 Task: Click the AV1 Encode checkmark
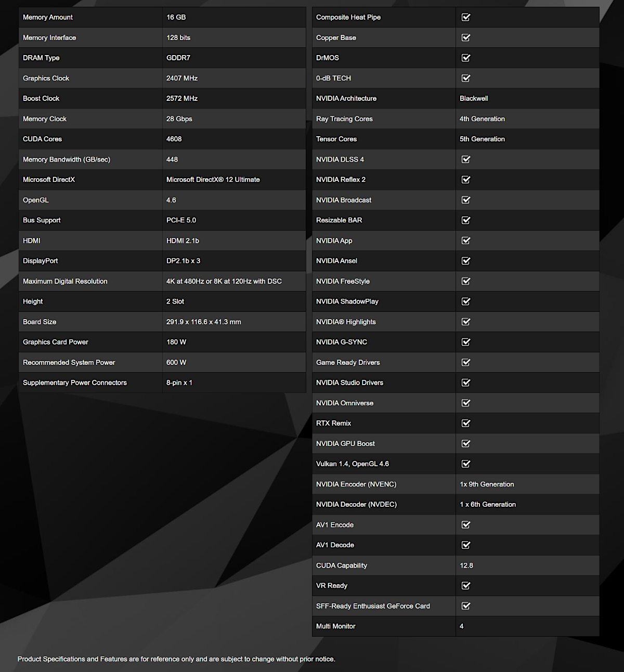pos(466,525)
